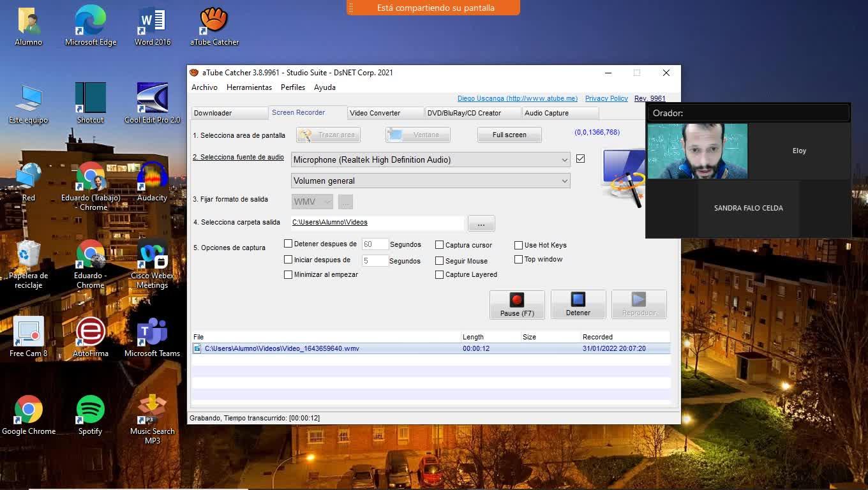This screenshot has width=868, height=490.
Task: Select the Screen Recorder tab
Action: pos(308,112)
